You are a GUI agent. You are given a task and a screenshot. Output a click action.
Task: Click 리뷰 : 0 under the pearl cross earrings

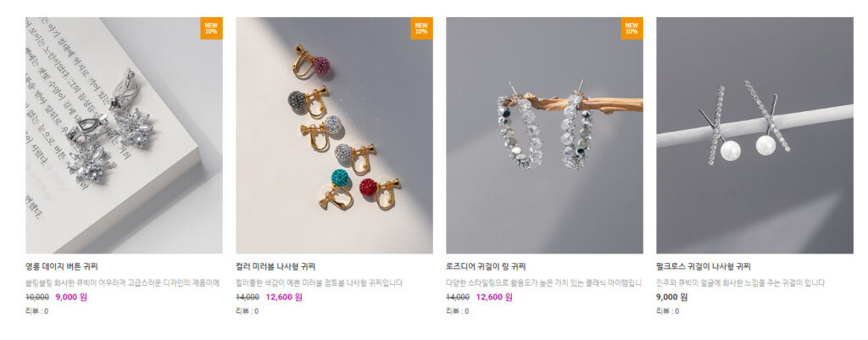click(x=668, y=311)
